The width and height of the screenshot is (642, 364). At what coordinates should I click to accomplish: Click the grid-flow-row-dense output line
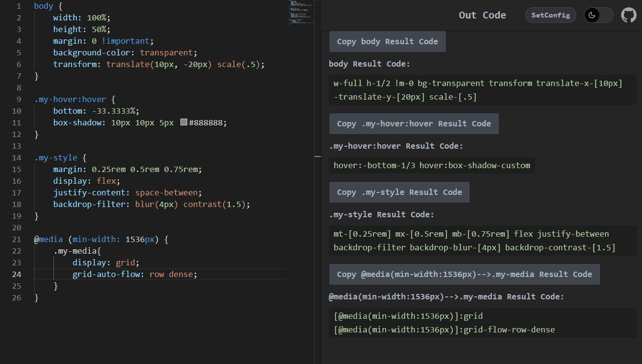pos(444,329)
